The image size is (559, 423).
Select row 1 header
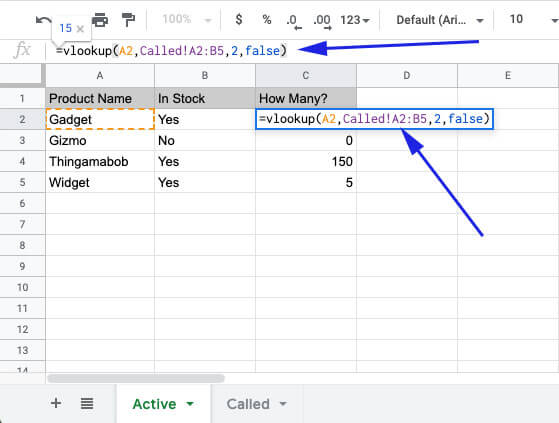(22, 98)
